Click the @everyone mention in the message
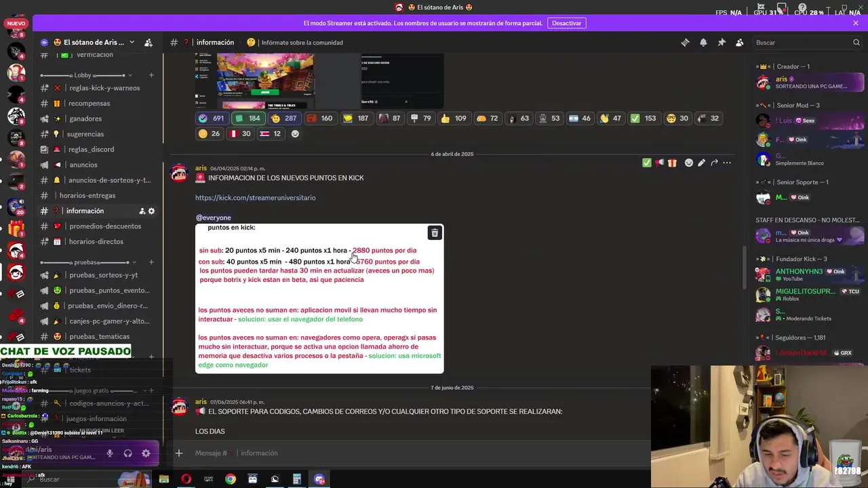The width and height of the screenshot is (868, 488). [x=214, y=218]
